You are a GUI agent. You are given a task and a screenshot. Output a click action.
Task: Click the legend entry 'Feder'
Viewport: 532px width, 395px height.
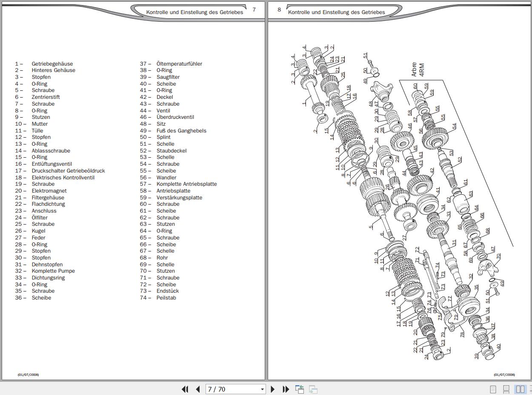pos(38,238)
